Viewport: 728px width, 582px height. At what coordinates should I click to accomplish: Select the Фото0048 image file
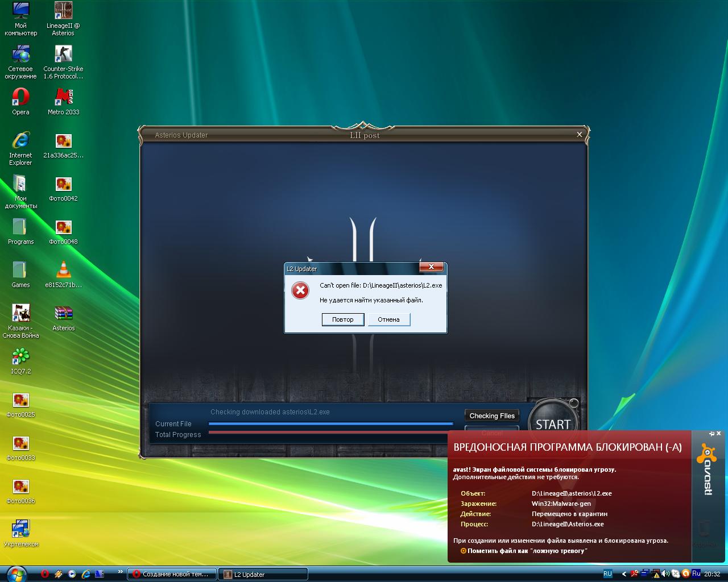pos(63,232)
